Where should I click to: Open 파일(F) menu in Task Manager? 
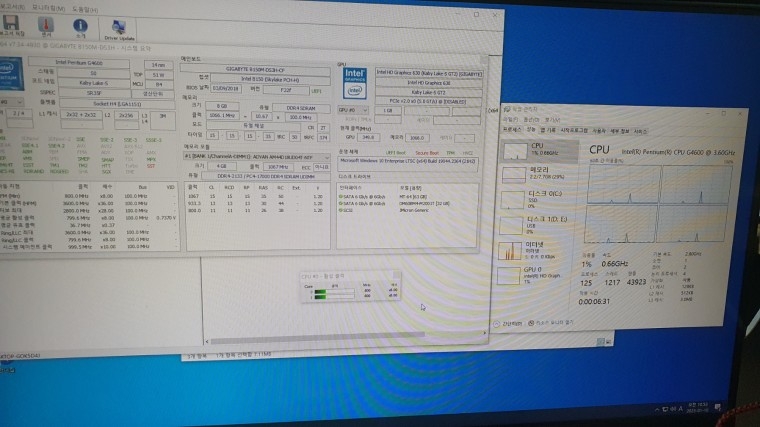coord(510,119)
